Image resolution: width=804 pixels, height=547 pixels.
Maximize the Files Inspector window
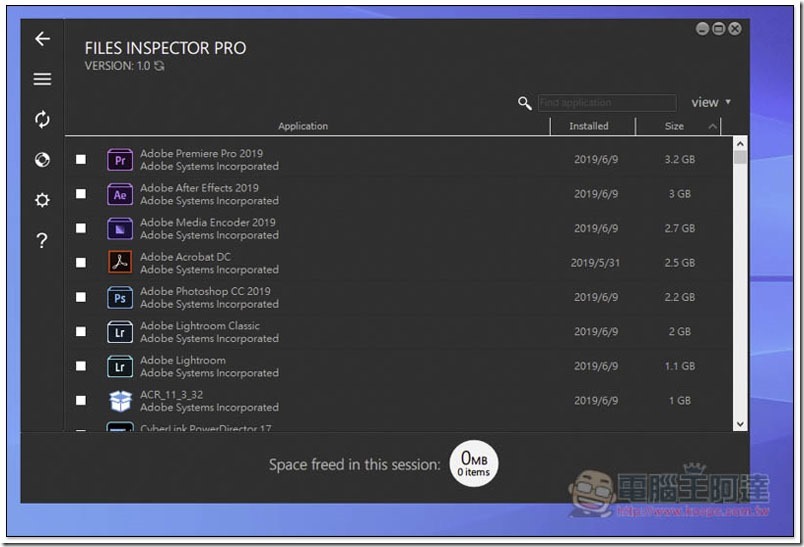point(718,29)
